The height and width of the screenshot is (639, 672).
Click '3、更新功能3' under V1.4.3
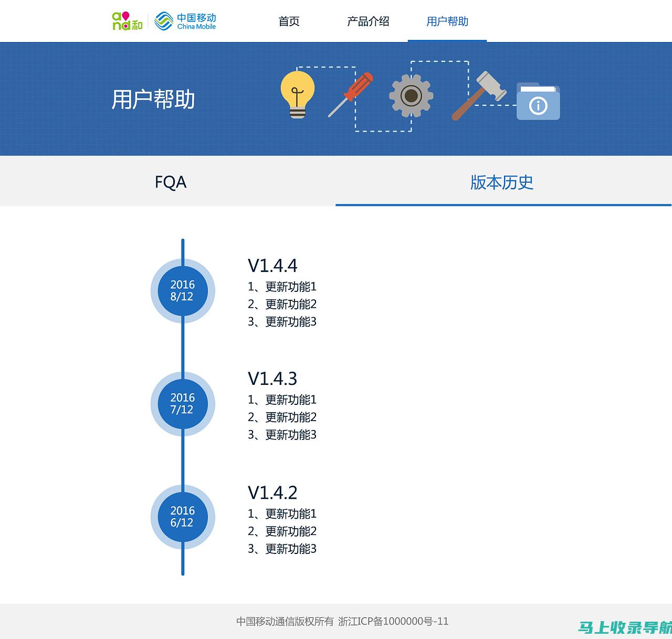coord(282,435)
